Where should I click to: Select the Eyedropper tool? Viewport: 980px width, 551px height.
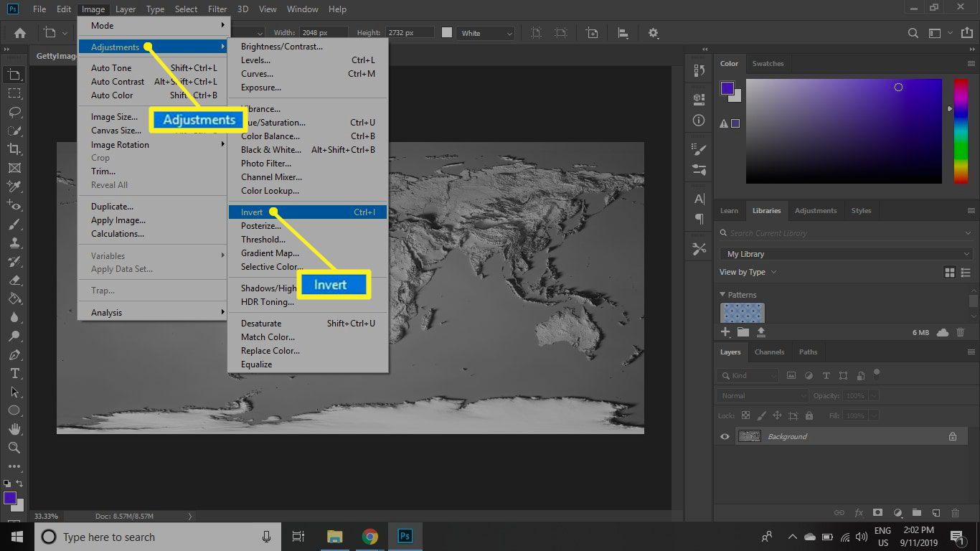[x=14, y=187]
